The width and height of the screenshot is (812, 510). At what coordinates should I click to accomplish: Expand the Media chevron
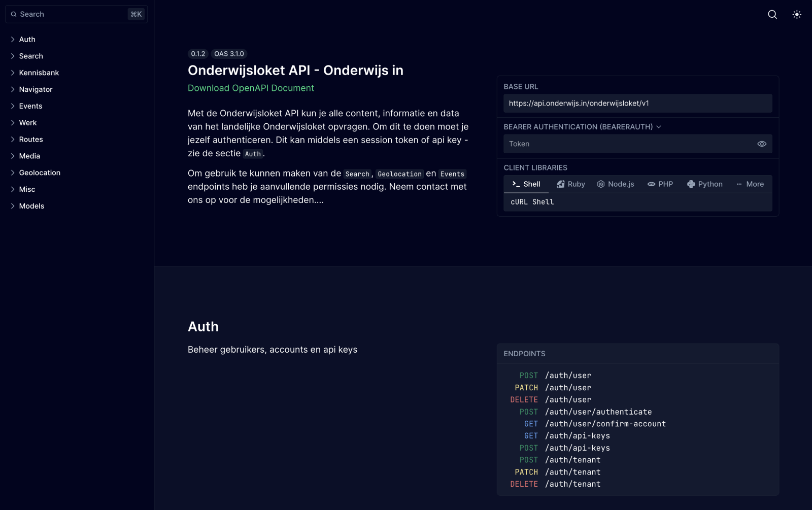pos(13,156)
